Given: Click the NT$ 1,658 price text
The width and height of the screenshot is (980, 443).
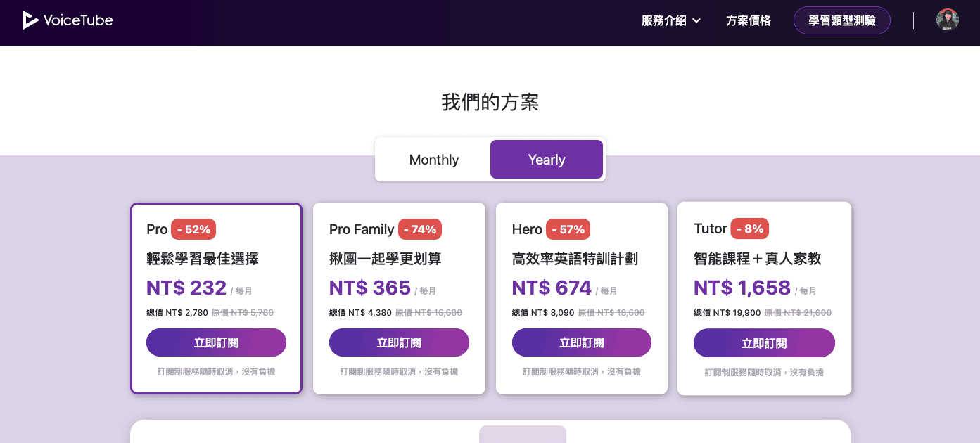Looking at the screenshot, I should 742,288.
